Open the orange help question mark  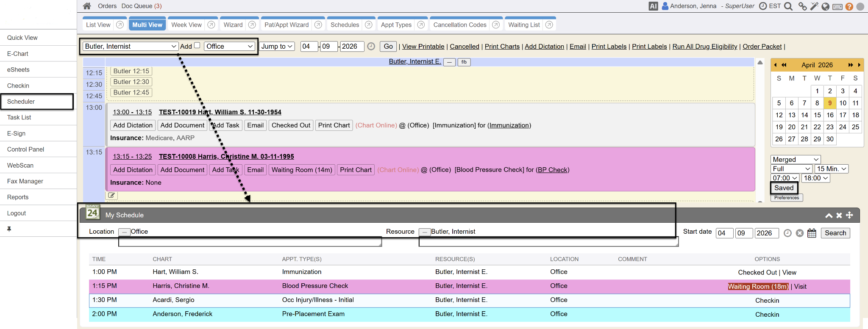click(849, 6)
